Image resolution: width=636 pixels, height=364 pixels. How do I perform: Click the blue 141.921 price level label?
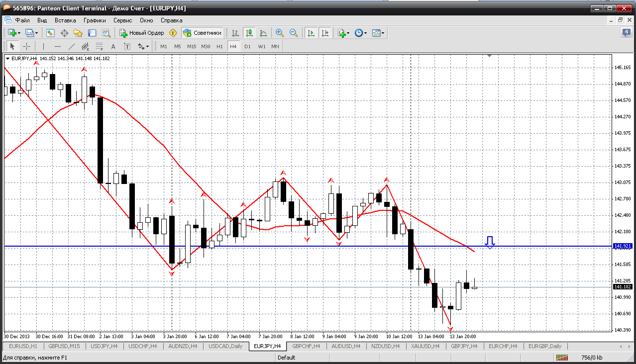tap(623, 246)
